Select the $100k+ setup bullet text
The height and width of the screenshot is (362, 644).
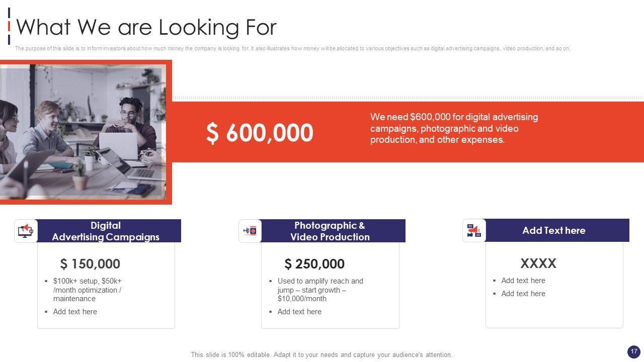click(x=88, y=290)
